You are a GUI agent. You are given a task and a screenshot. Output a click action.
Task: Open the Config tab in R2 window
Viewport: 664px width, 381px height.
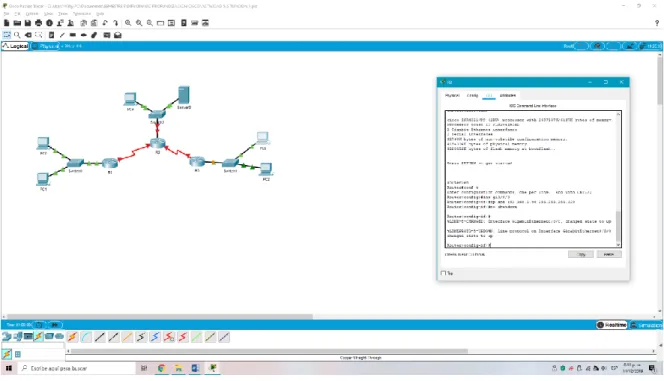click(472, 95)
